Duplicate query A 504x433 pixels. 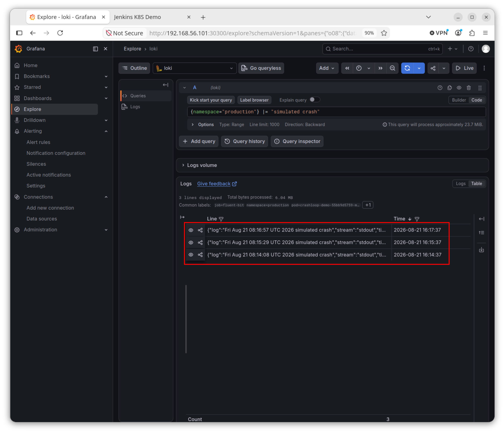click(x=450, y=88)
